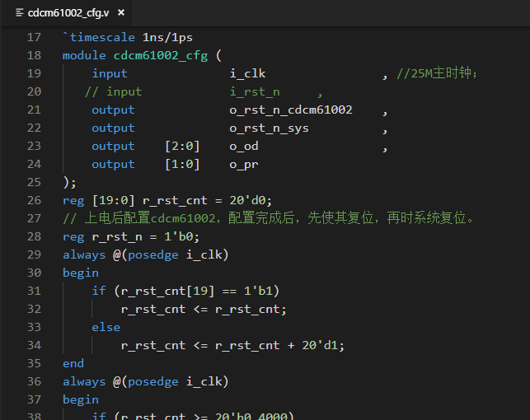Image resolution: width=530 pixels, height=420 pixels.
Task: Click the [2:0] range before o_od
Action: (x=182, y=146)
